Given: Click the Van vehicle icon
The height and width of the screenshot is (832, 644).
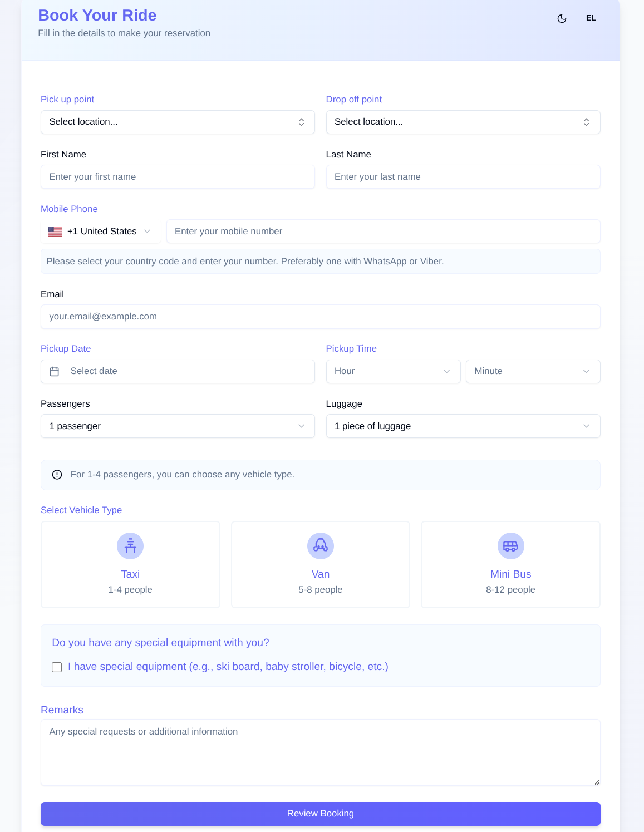Looking at the screenshot, I should click(x=321, y=546).
